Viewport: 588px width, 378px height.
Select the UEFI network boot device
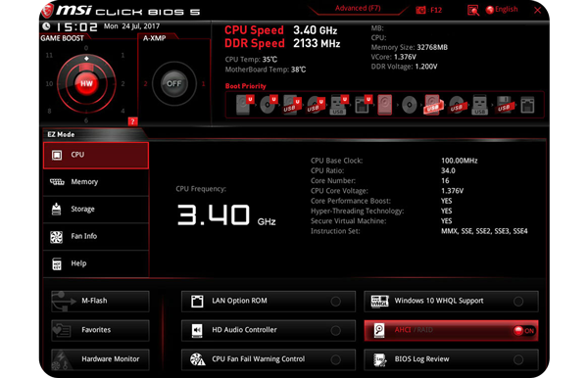(363, 104)
